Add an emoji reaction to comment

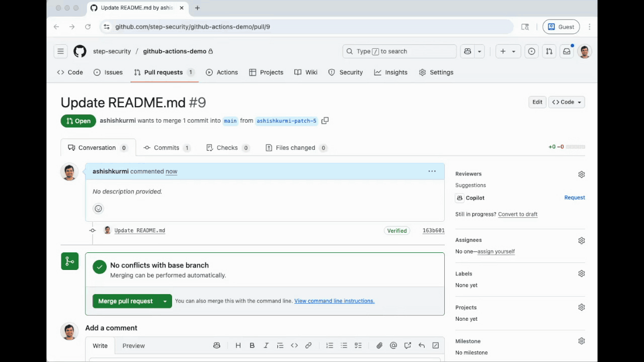pos(98,209)
